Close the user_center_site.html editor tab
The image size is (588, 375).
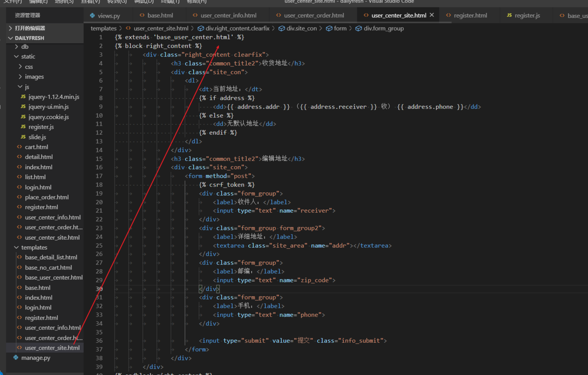[432, 15]
